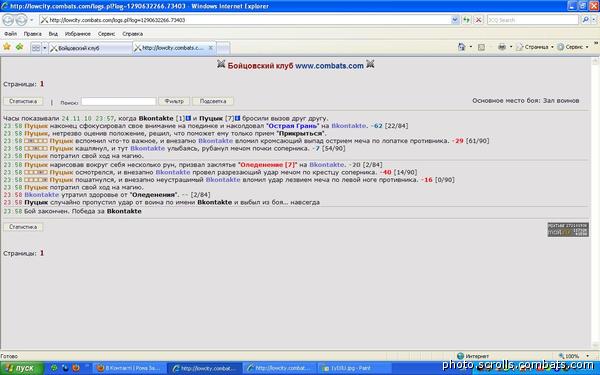
Task: Click bottom Статистика button
Action: (x=23, y=227)
